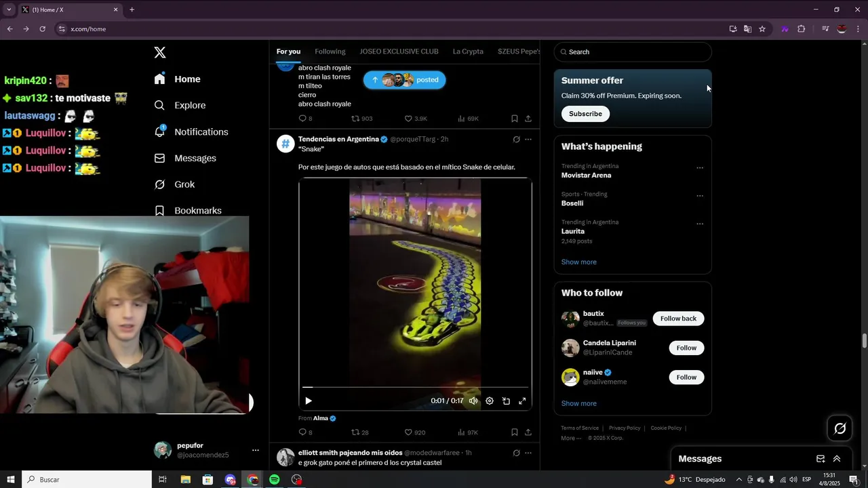Viewport: 868px width, 488px height.
Task: Repost the clash royale post
Action: 361,119
